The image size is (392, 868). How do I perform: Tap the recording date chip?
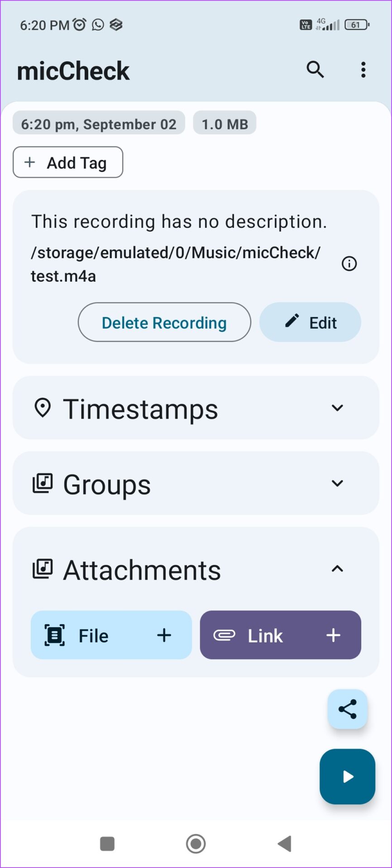tap(99, 124)
